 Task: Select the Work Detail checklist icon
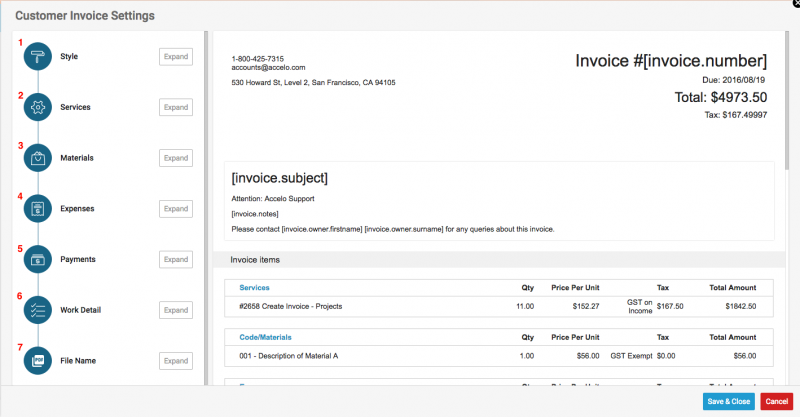coord(38,310)
